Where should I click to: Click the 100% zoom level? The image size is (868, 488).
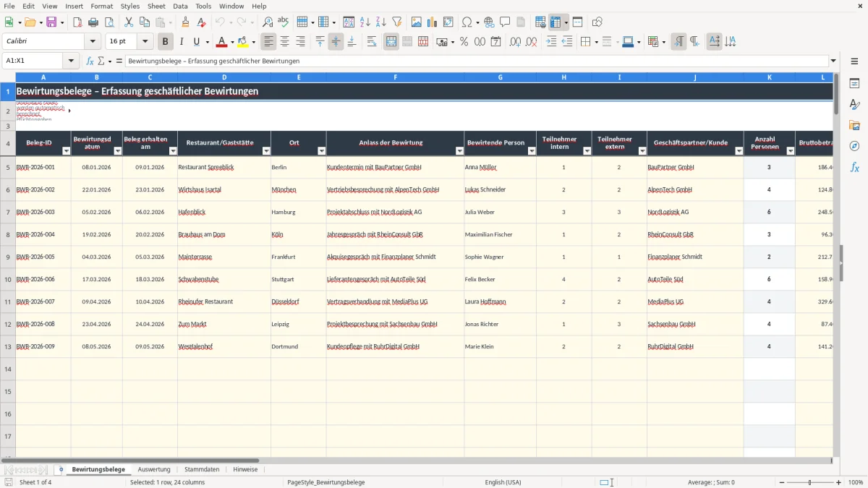(x=856, y=482)
